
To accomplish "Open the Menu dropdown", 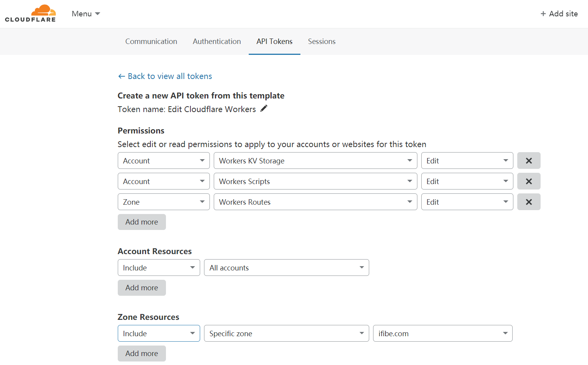I will point(86,14).
